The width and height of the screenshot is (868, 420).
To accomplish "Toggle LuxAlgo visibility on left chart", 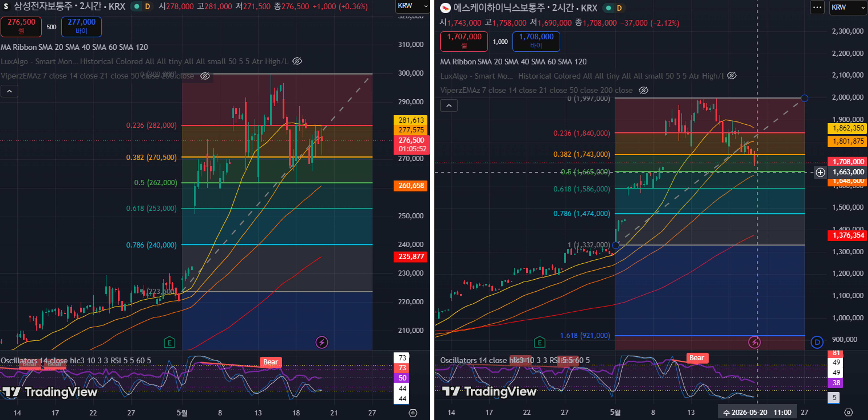I will [x=297, y=61].
